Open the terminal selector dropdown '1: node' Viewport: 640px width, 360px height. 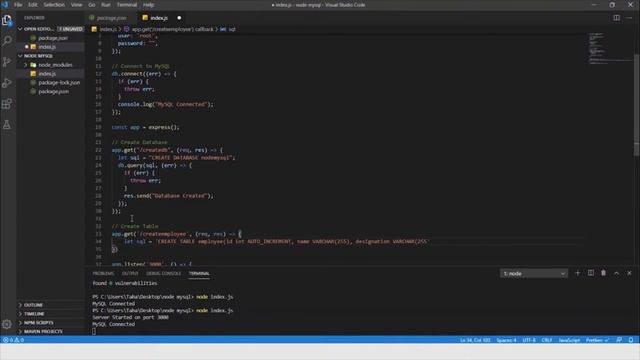coord(534,273)
